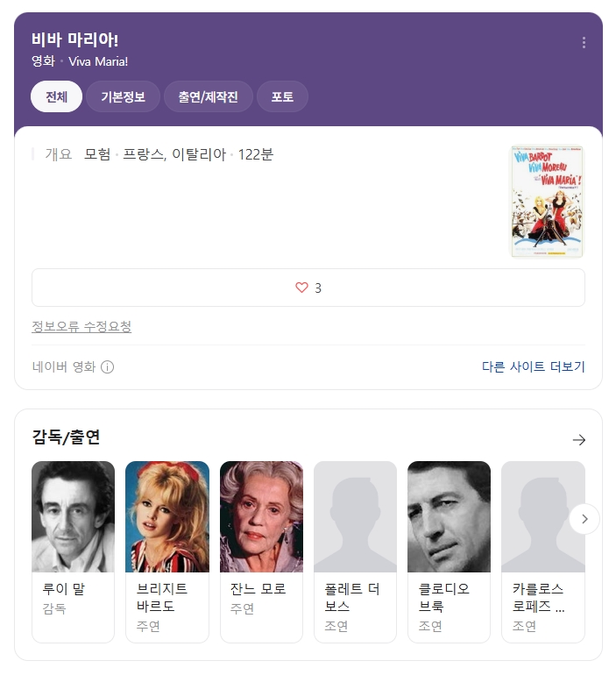The height and width of the screenshot is (675, 616).
Task: Click the heart like icon
Action: [301, 288]
